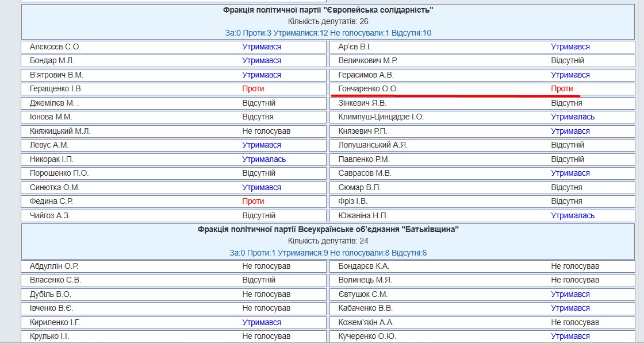Image resolution: width=644 pixels, height=344 pixels.
Task: Click Не голосував status of Княжицький М.Л.
Action: click(x=266, y=131)
